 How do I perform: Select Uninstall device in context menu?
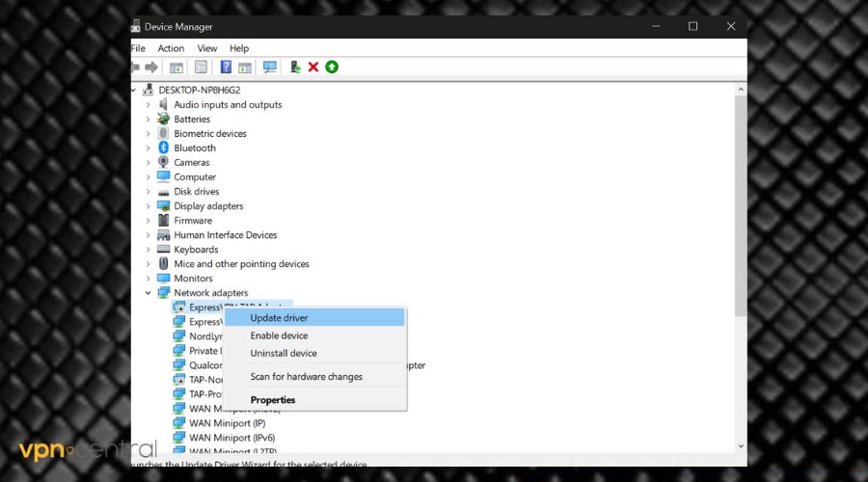(x=284, y=354)
